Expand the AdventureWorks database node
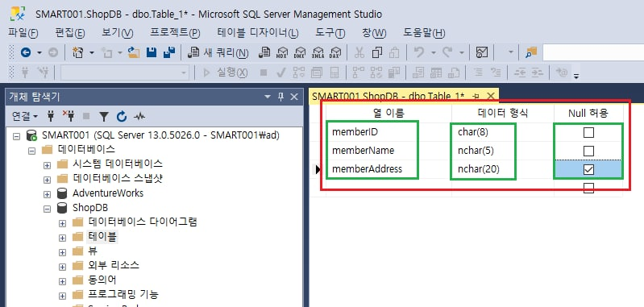The height and width of the screenshot is (307, 644). [x=47, y=194]
